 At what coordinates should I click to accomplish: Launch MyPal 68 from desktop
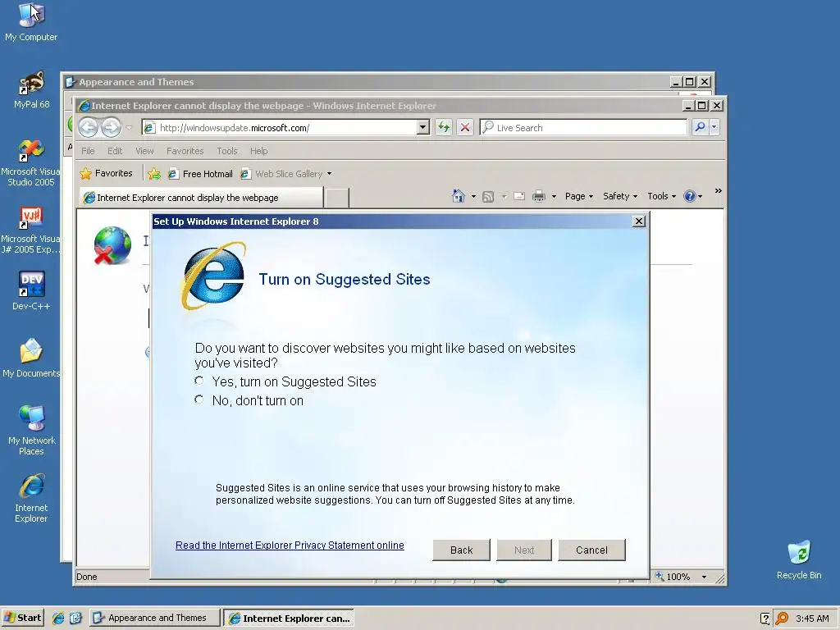[x=31, y=89]
